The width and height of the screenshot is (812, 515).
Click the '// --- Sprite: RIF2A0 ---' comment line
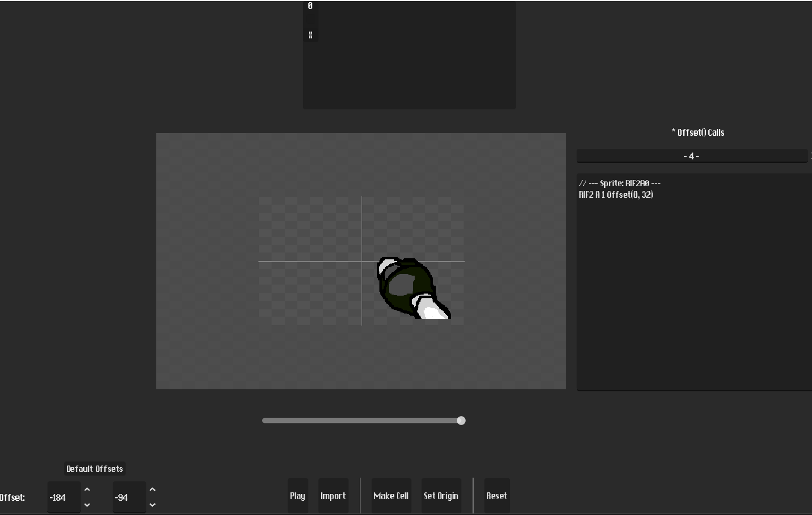pos(619,183)
